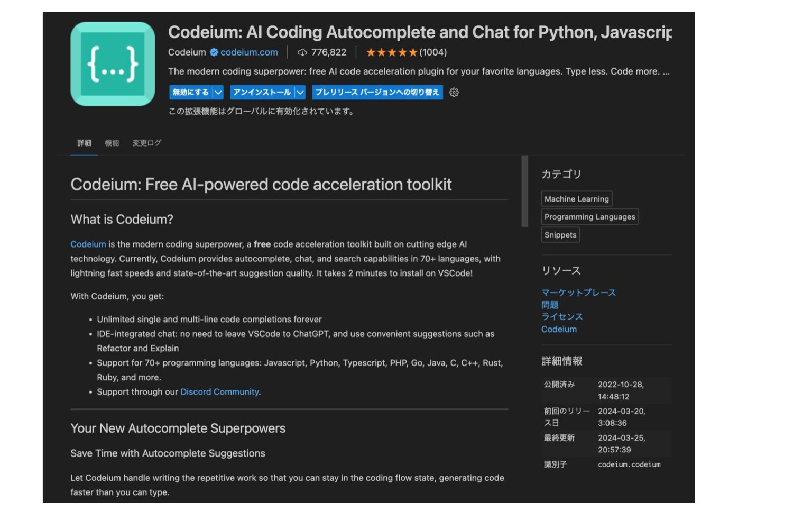
Task: Select the Machine Learning category tag
Action: (576, 199)
